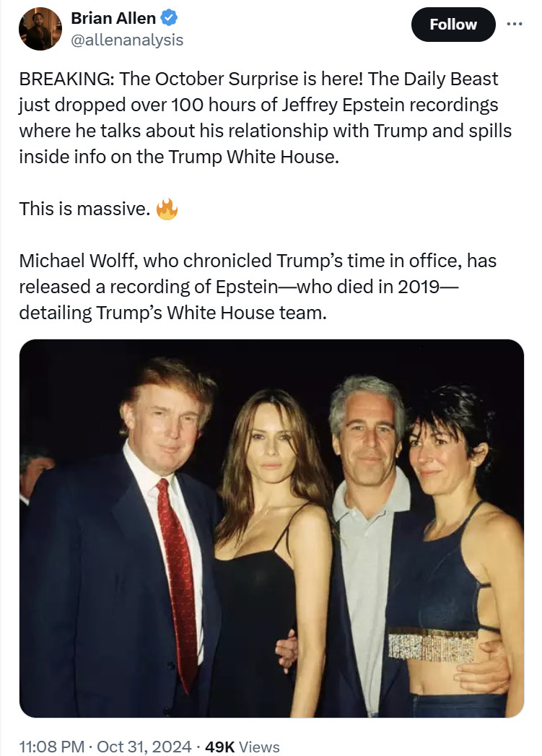
Task: Expand the attached photo of four people
Action: pos(271,528)
